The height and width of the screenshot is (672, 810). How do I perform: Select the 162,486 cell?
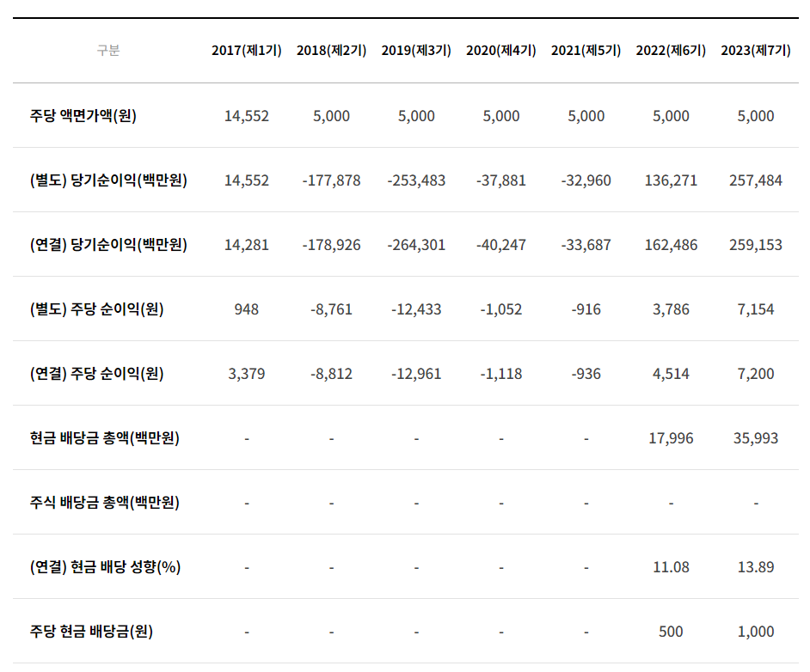tap(671, 245)
